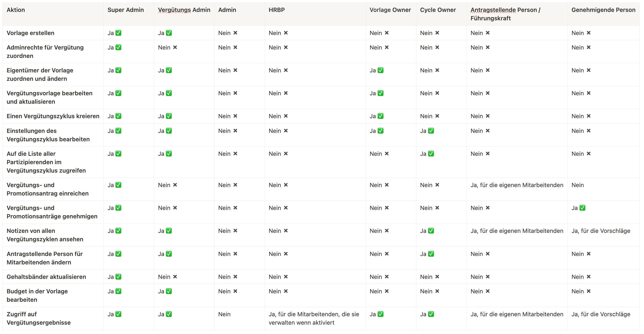Screen dimensions: 644x334
Task: Click checkmark for Einstellungen des Vergütungszyklus under Vorlage Owner
Action: pos(380,131)
